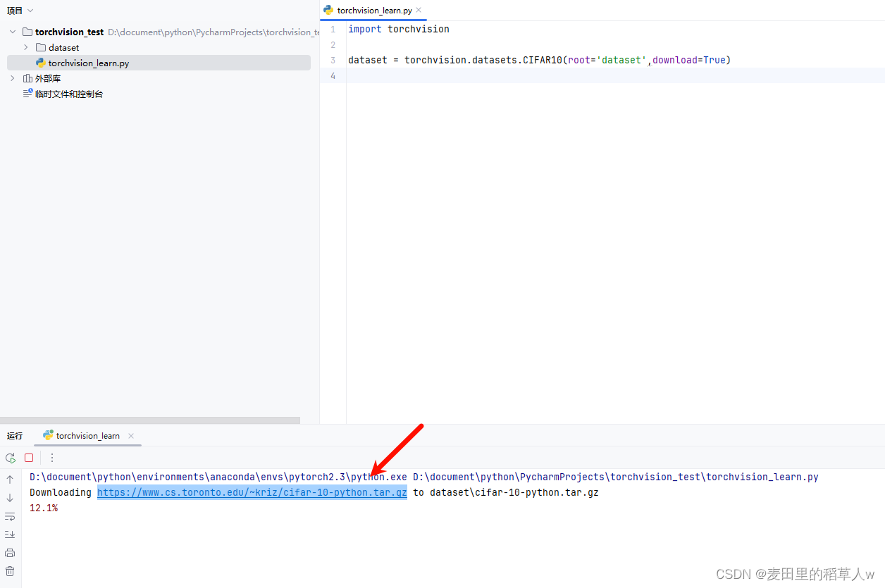This screenshot has width=885, height=588.
Task: Click the CIFAR10 dataset code line
Action: [x=540, y=60]
